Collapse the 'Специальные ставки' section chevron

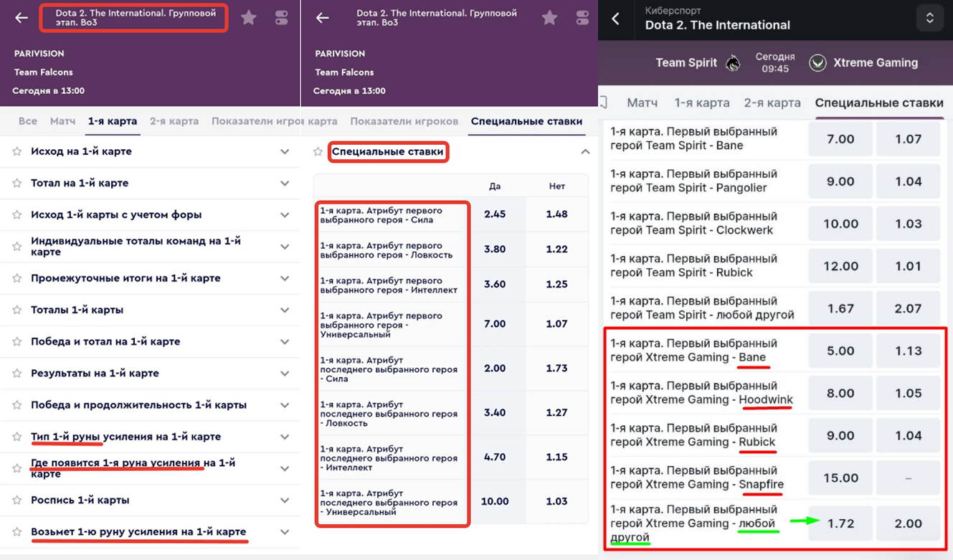[x=585, y=151]
